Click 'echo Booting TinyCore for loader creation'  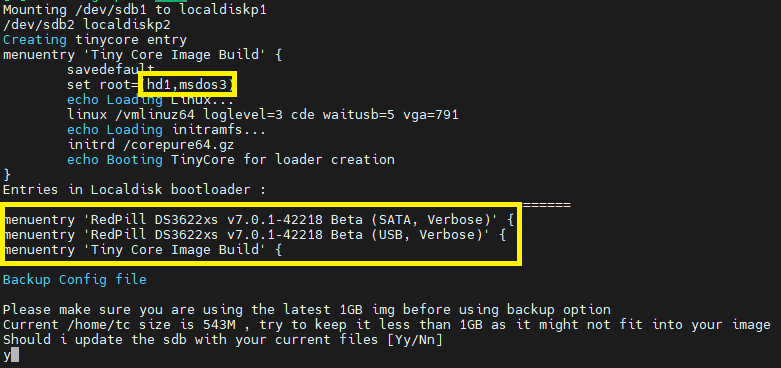(231, 160)
